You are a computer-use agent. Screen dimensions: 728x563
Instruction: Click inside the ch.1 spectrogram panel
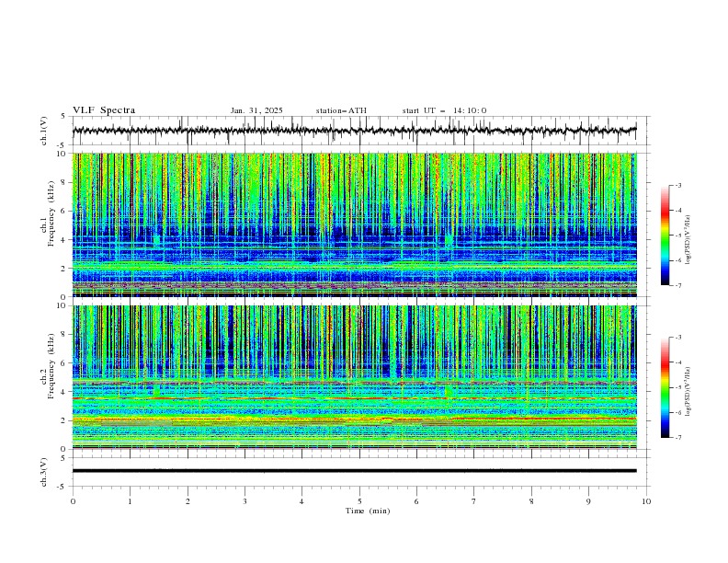click(x=354, y=224)
